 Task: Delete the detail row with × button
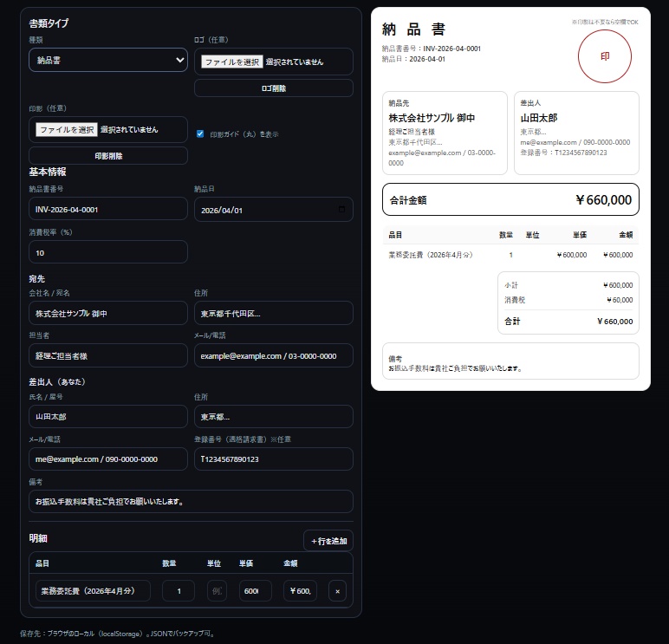(x=337, y=591)
